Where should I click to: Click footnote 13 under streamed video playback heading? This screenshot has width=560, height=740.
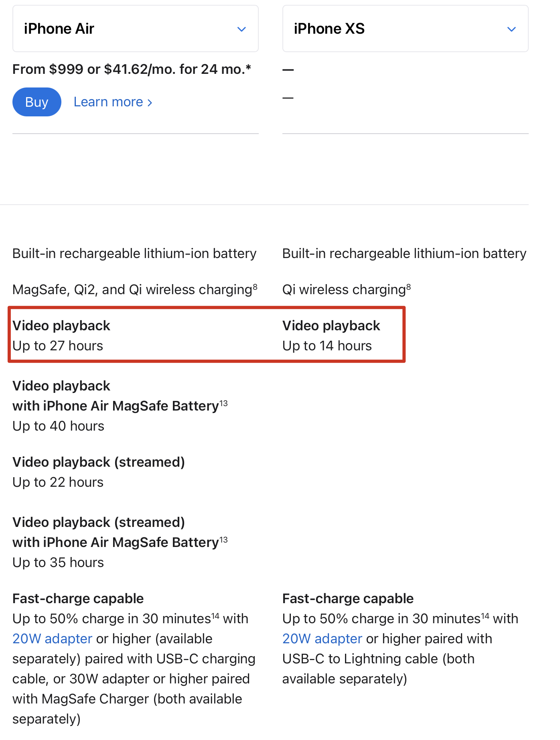pyautogui.click(x=223, y=539)
